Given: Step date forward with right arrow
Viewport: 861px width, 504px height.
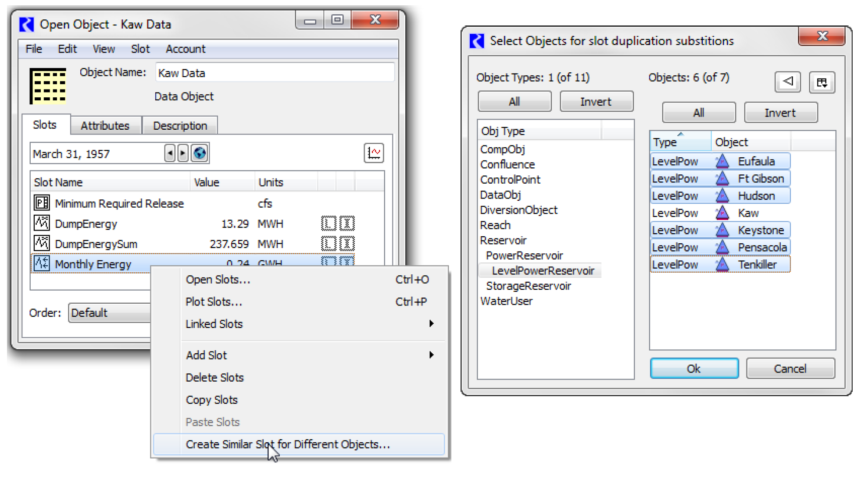Looking at the screenshot, I should point(183,153).
